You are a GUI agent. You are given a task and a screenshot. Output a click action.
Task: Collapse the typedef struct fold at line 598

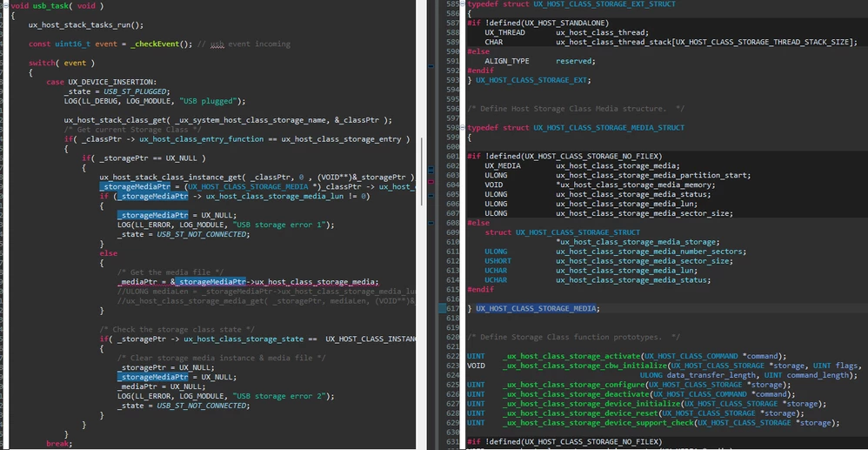(x=463, y=127)
